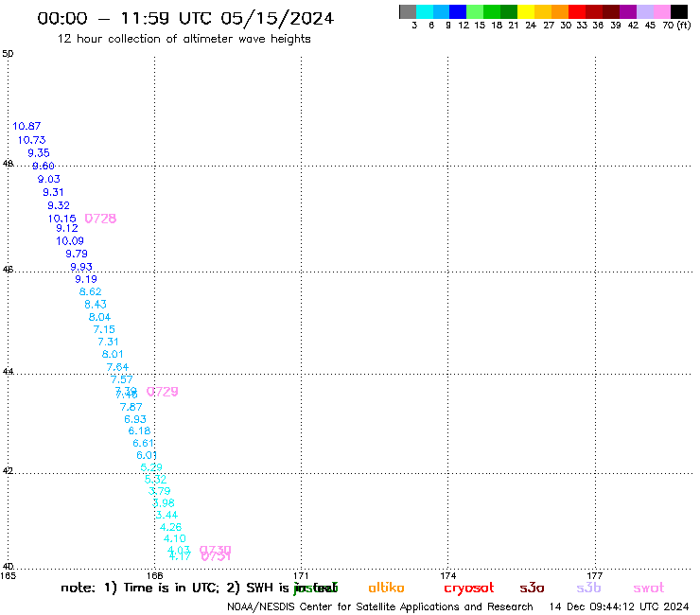Click the 3.79 wave height value

[x=159, y=491]
